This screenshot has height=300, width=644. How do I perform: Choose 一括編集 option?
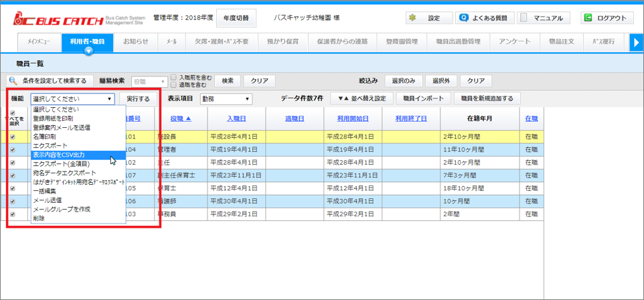(78, 191)
